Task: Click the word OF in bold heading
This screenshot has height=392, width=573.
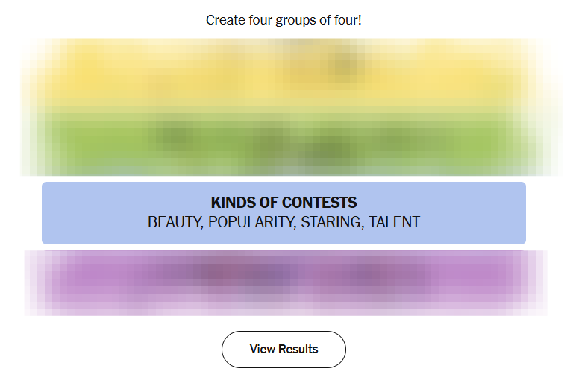Action: (269, 203)
